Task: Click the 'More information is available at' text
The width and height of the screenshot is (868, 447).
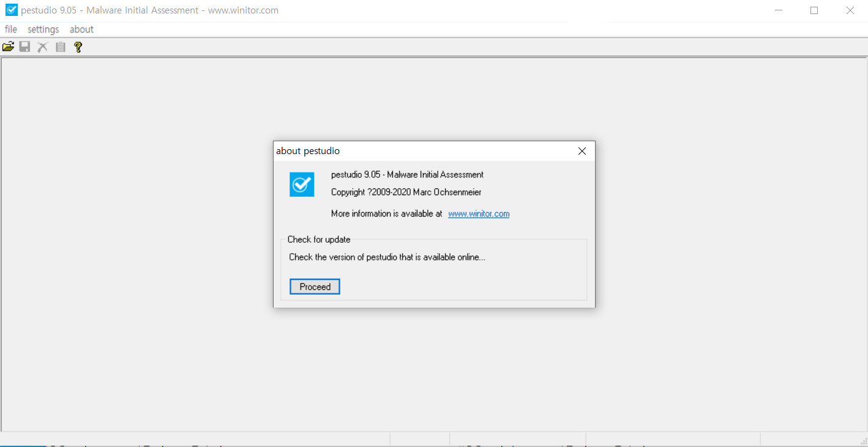Action: coord(386,213)
